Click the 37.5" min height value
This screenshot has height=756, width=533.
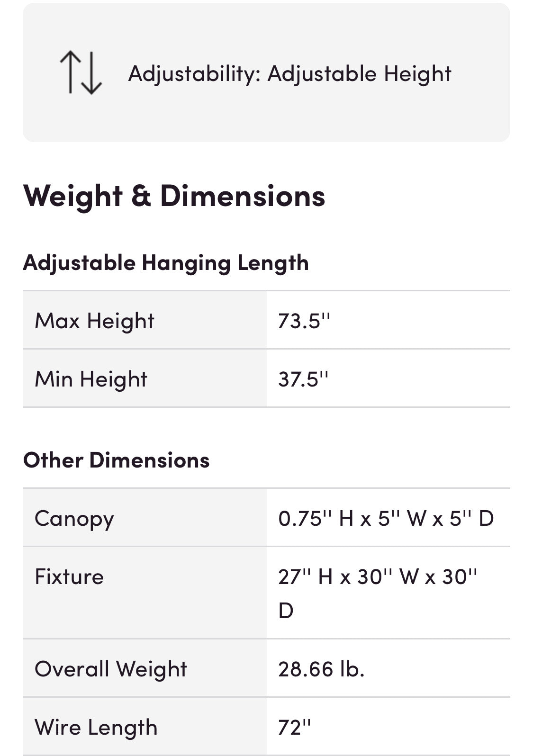coord(303,379)
